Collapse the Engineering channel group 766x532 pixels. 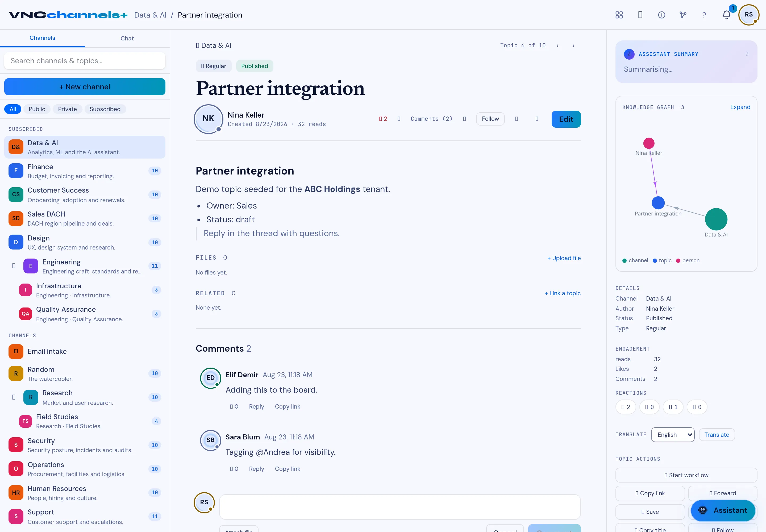(14, 266)
